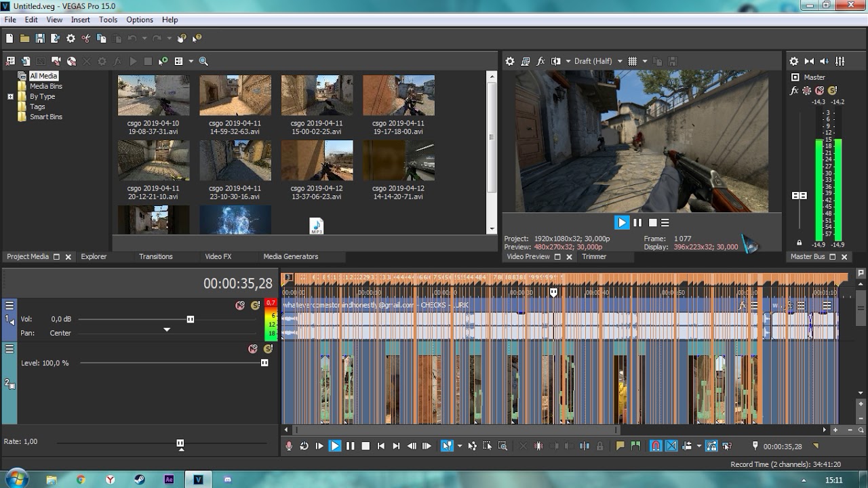Switch to the Trimmer tab
868x488 pixels.
(x=594, y=256)
